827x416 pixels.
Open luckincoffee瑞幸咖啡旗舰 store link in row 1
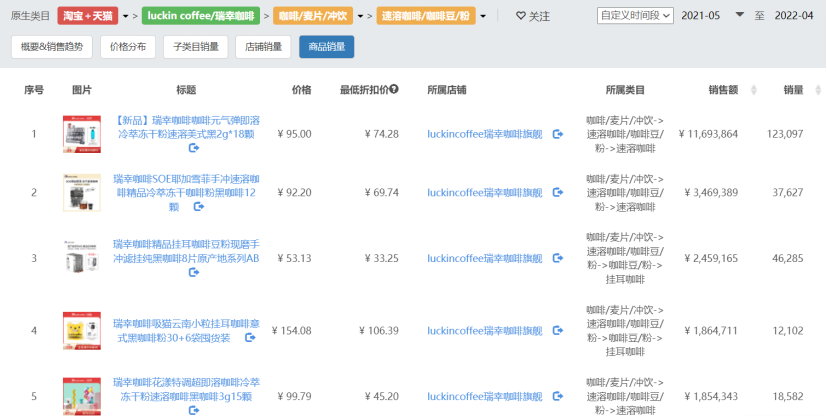click(x=485, y=134)
